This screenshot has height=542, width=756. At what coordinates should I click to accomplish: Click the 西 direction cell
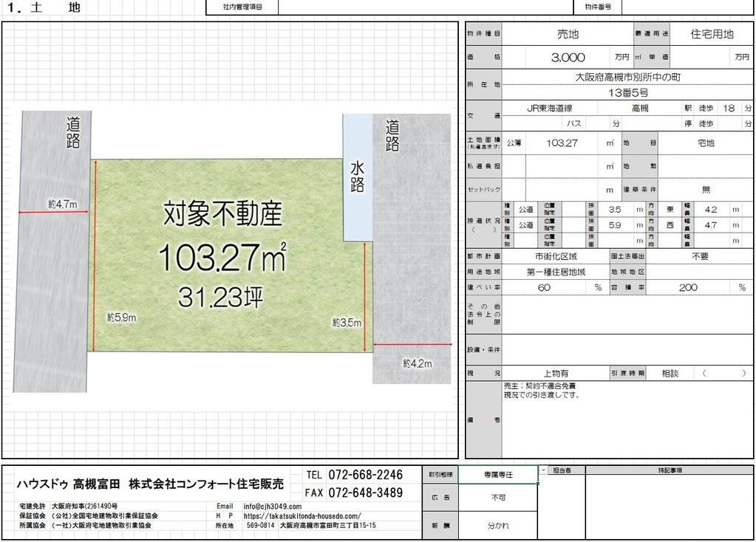click(x=670, y=225)
